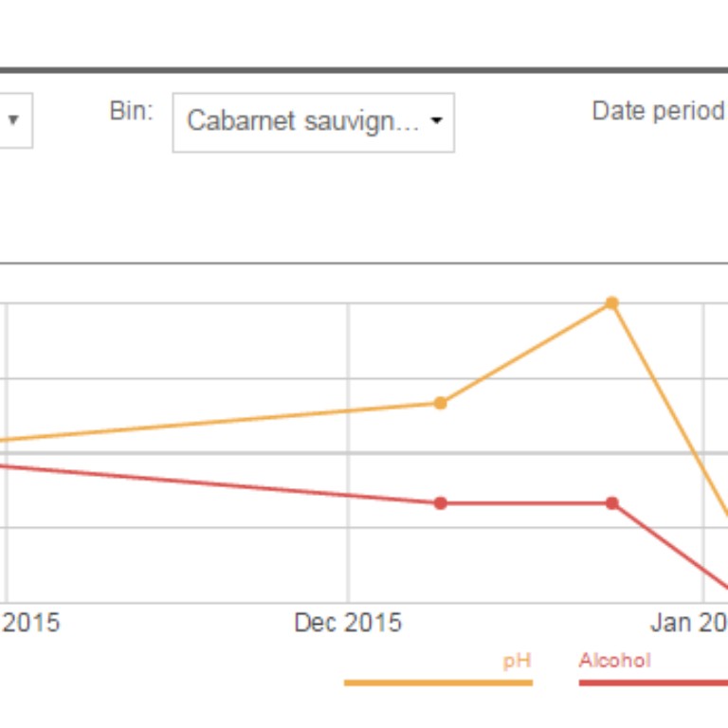Click the Bin: field label
Viewport: 728px width, 728px height.
pyautogui.click(x=131, y=112)
